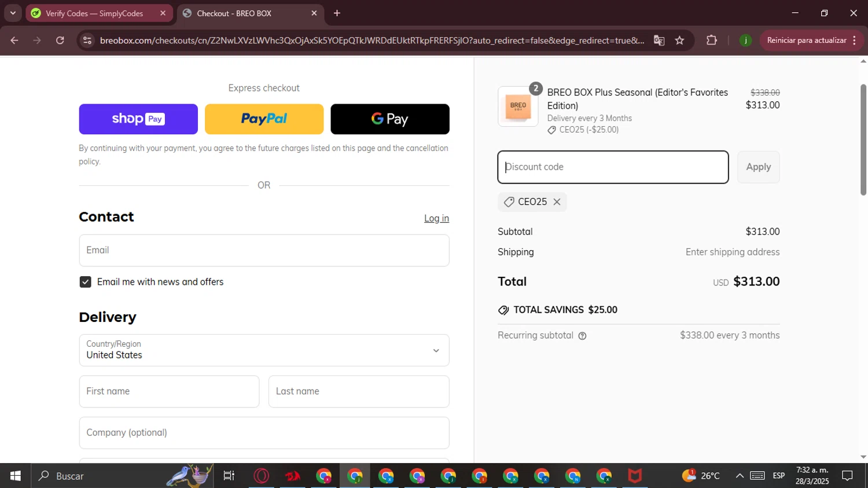868x488 pixels.
Task: Uncheck Email me with news and offers
Action: pos(86,282)
